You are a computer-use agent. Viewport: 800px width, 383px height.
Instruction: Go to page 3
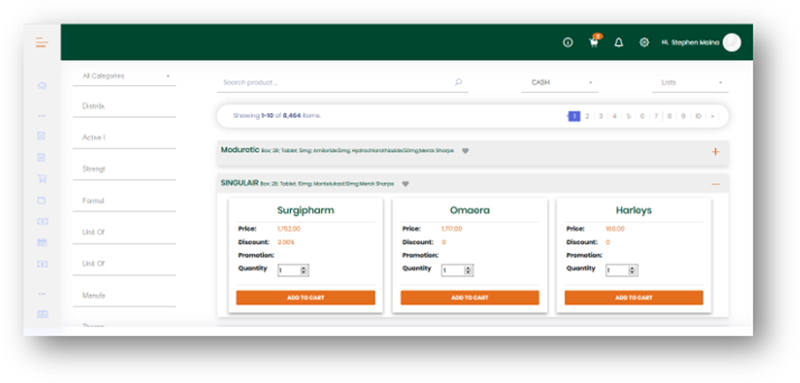pyautogui.click(x=601, y=116)
